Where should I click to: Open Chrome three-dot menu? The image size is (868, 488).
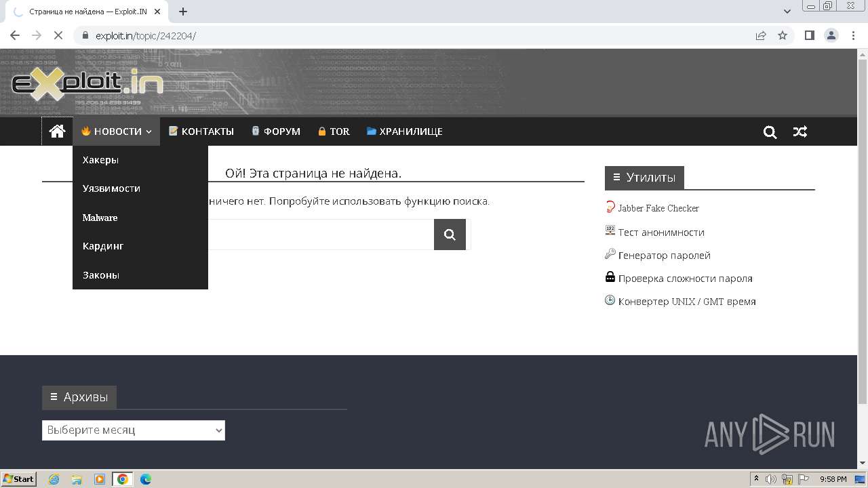point(853,35)
